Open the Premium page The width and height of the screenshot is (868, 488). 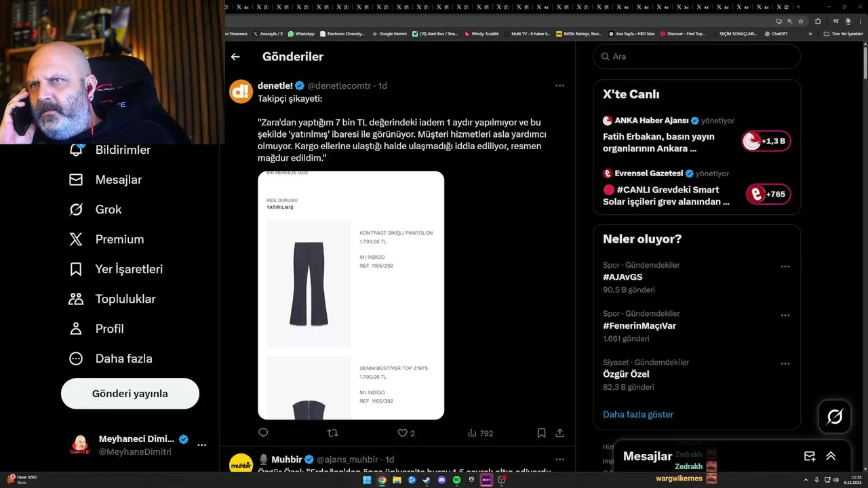point(106,239)
